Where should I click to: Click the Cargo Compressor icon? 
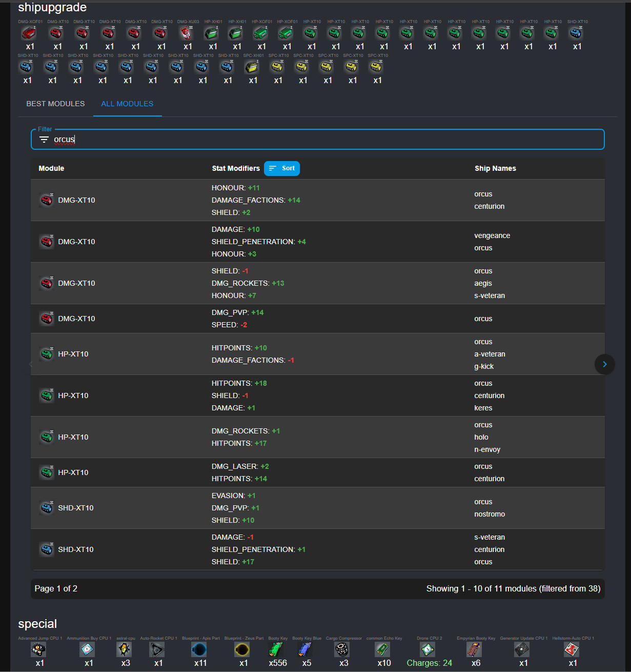342,649
